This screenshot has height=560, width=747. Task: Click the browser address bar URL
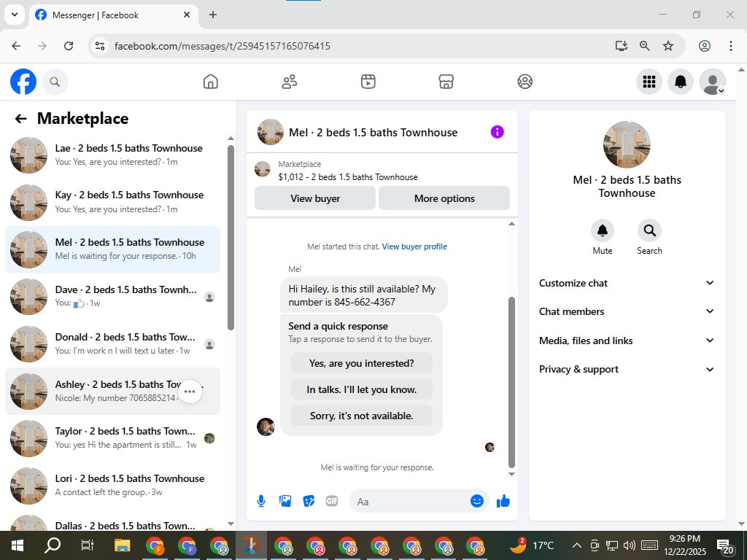tap(222, 46)
